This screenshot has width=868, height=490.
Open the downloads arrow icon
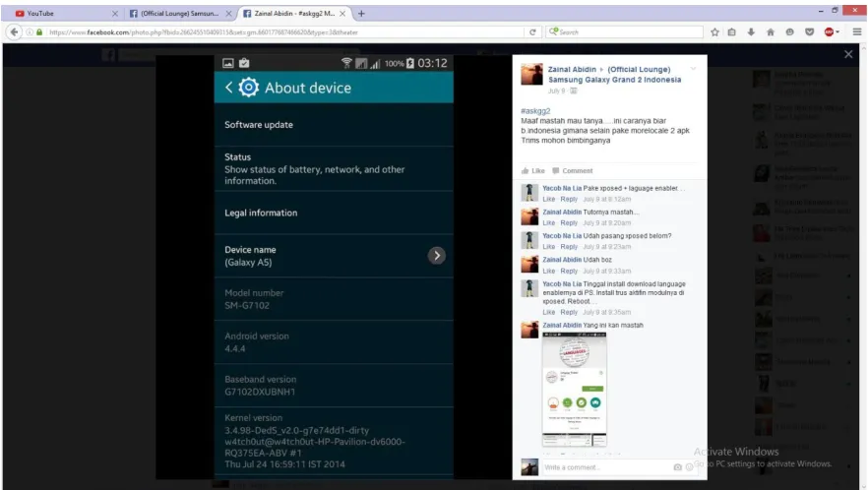(751, 32)
